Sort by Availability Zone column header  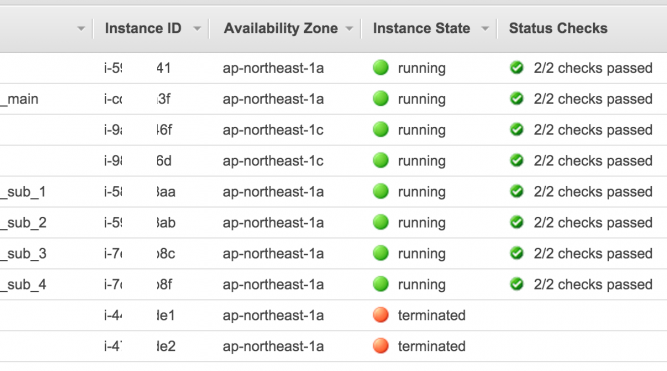pyautogui.click(x=281, y=29)
